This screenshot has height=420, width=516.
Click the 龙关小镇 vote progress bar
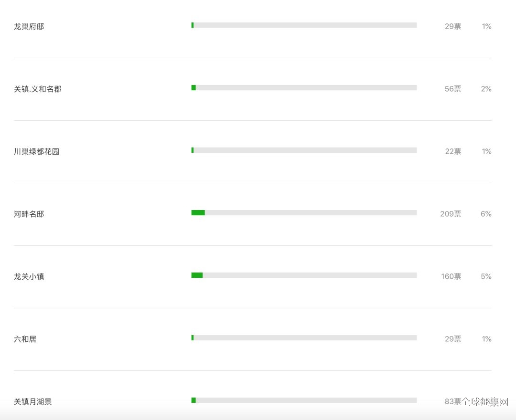(304, 275)
